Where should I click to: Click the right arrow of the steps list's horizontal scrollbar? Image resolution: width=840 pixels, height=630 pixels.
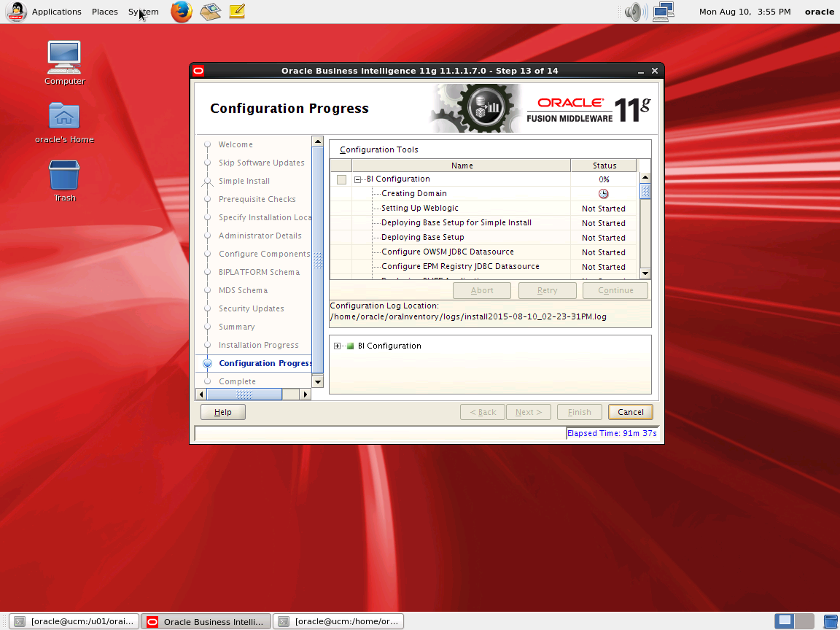305,394
